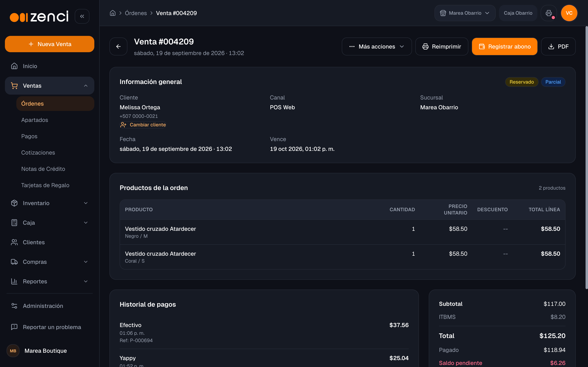Download the order as PDF

(558, 46)
